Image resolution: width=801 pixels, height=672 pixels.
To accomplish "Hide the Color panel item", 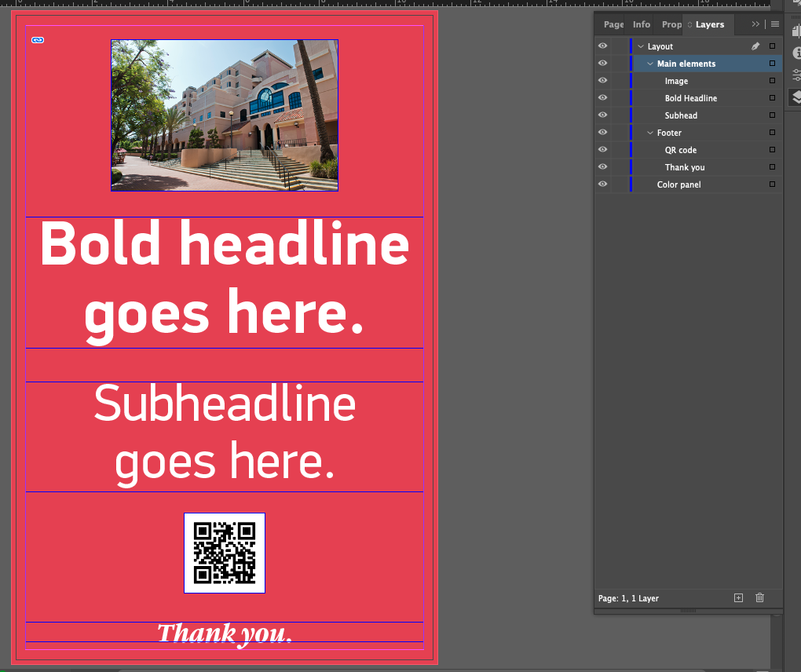I will 603,184.
